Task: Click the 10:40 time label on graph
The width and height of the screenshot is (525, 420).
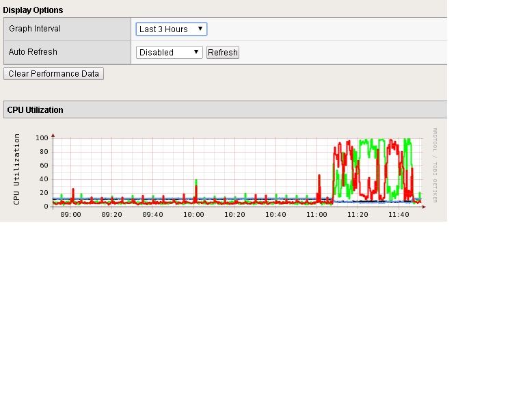Action: click(275, 215)
